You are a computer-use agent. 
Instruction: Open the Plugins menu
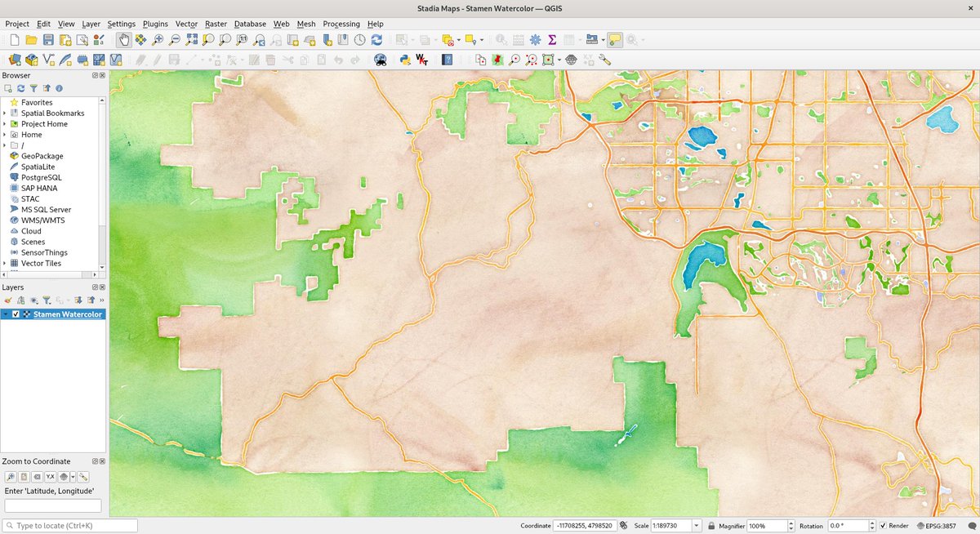(155, 24)
